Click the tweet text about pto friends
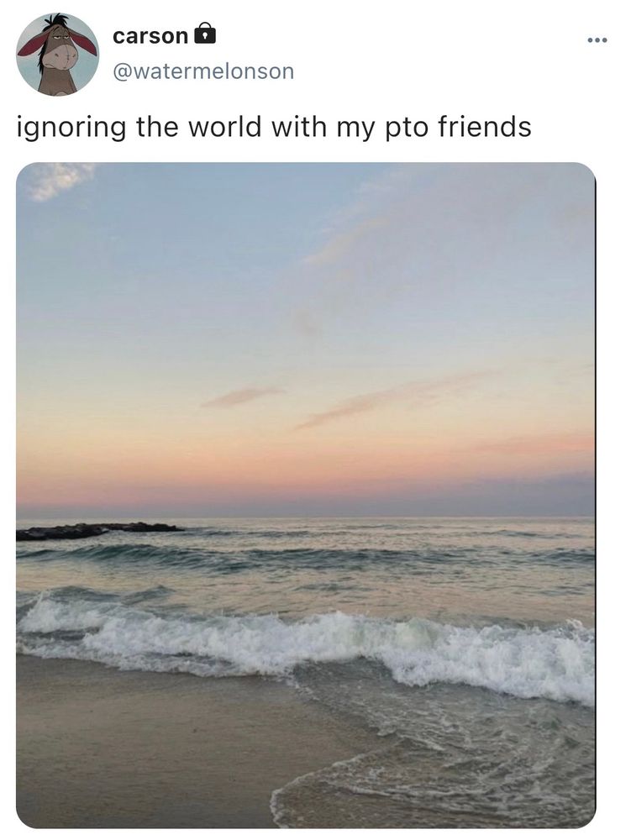The image size is (631, 840). (274, 128)
